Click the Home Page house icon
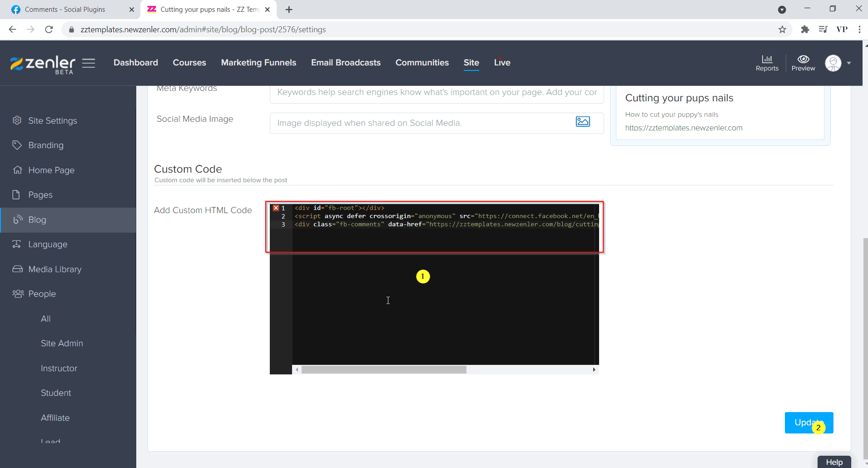 click(17, 170)
